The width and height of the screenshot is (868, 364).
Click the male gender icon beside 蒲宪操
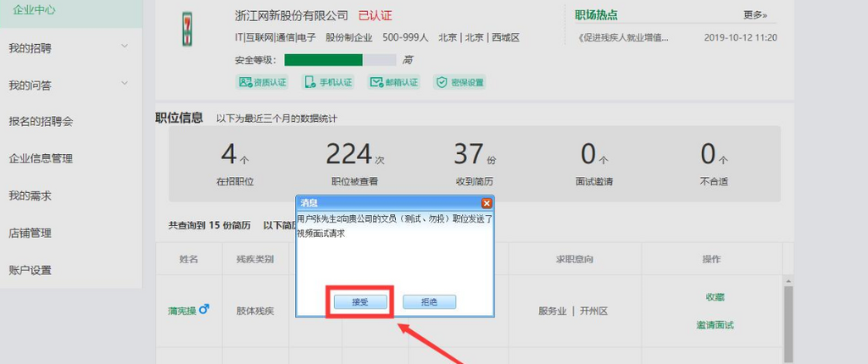203,310
